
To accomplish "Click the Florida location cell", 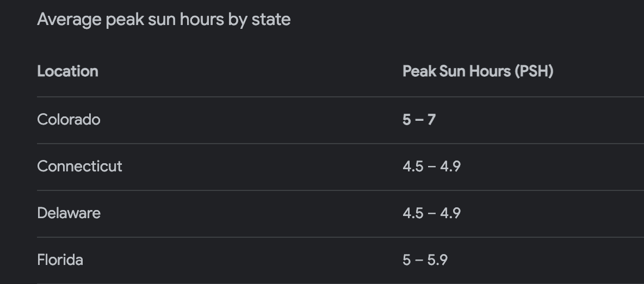I will pyautogui.click(x=60, y=260).
